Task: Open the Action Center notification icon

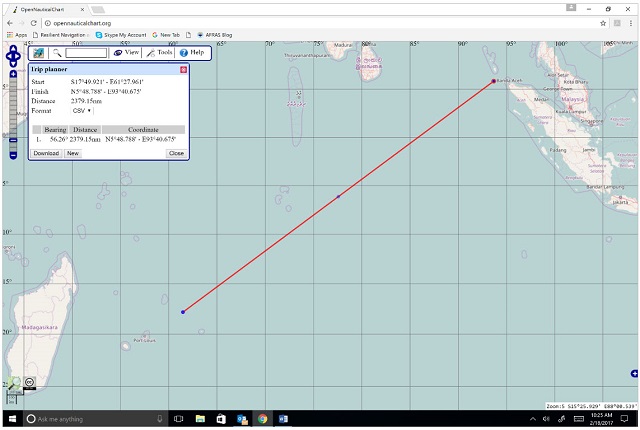Action: (624, 419)
